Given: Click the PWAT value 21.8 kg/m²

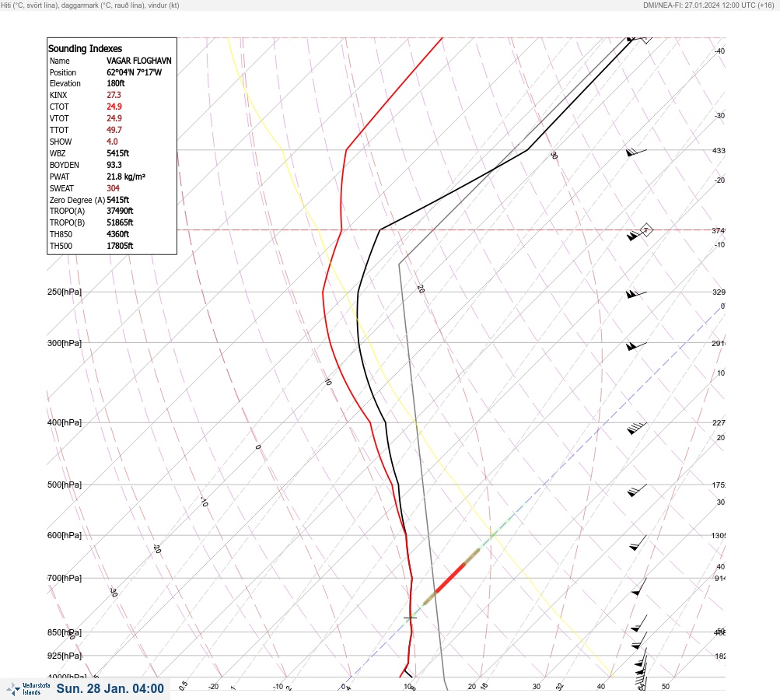Looking at the screenshot, I should (126, 177).
